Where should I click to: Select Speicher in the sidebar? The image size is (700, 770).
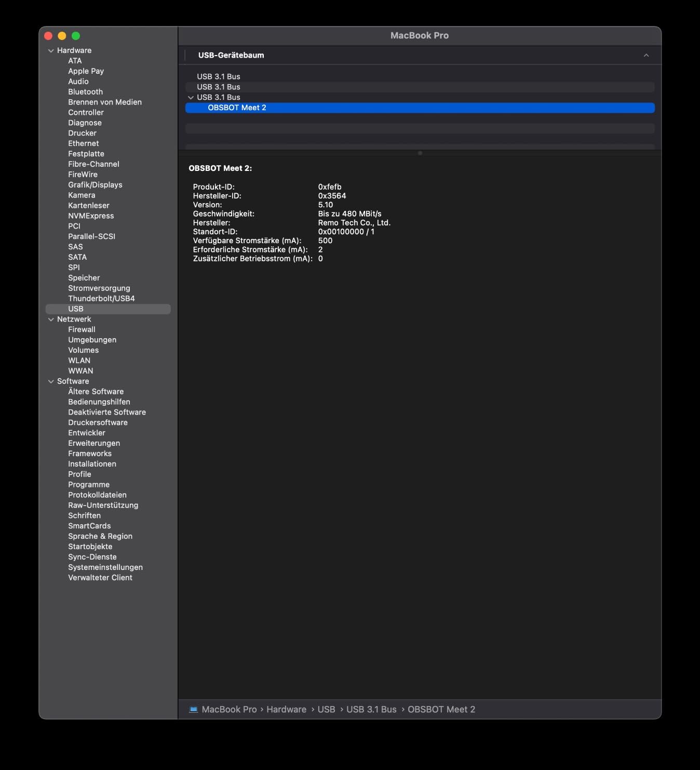(x=84, y=278)
